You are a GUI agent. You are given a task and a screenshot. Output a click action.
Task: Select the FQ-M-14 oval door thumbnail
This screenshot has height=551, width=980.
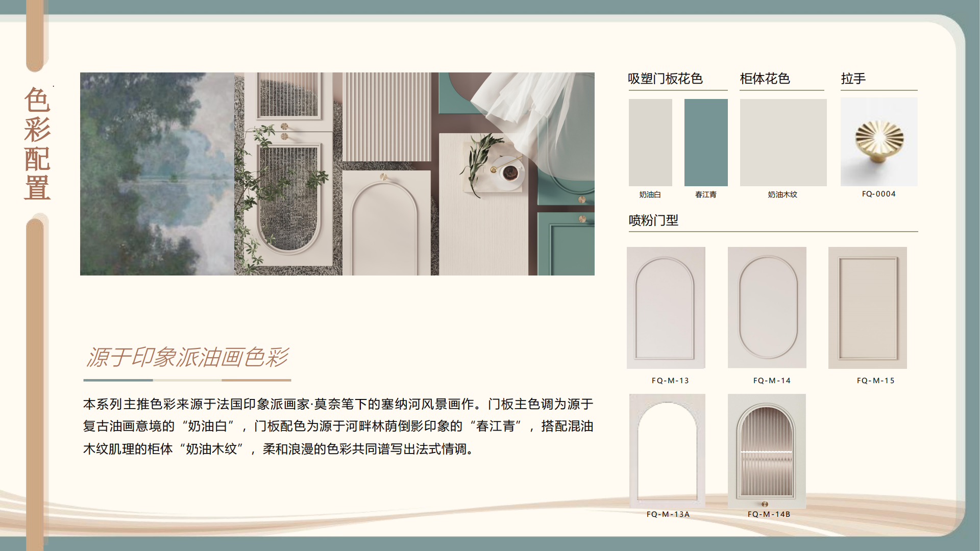[x=767, y=308]
